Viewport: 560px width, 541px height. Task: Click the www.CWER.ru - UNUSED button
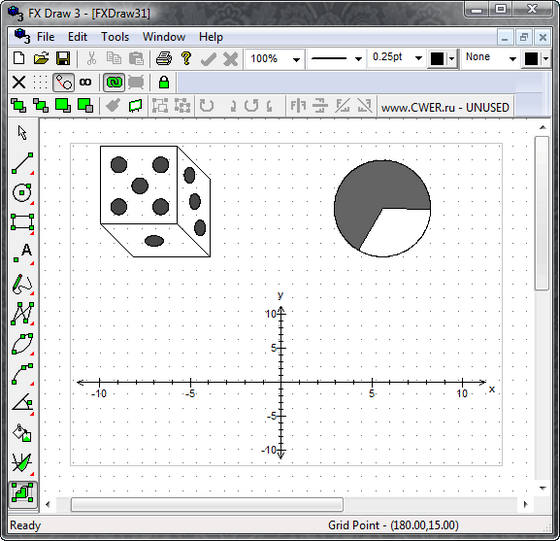pos(445,107)
